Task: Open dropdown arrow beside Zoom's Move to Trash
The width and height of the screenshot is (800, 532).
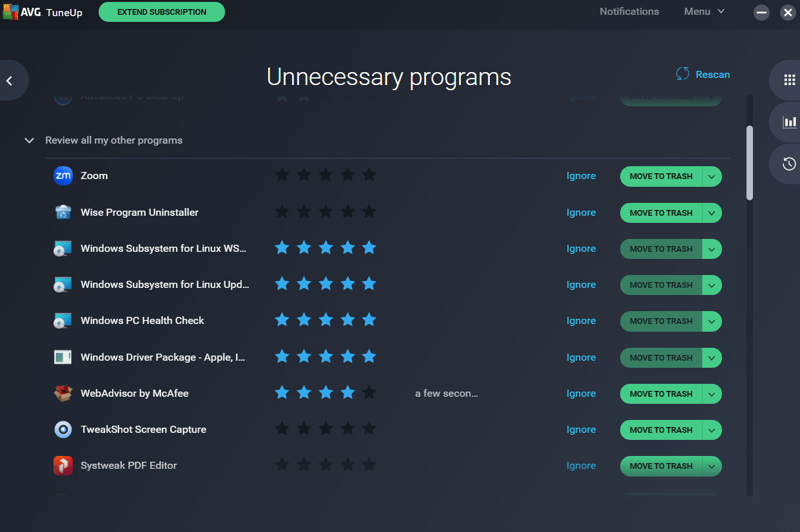Action: click(x=712, y=176)
